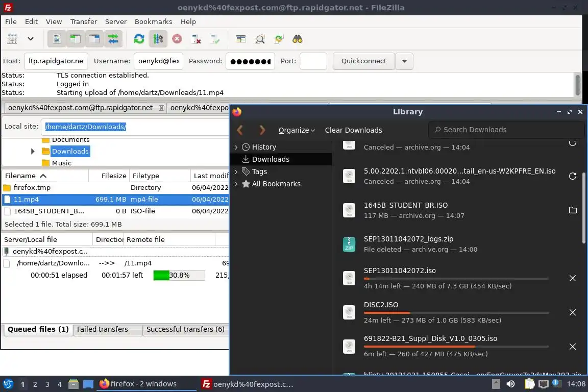Select the 11.mp4 file row
The width and height of the screenshot is (588, 392).
pyautogui.click(x=115, y=199)
